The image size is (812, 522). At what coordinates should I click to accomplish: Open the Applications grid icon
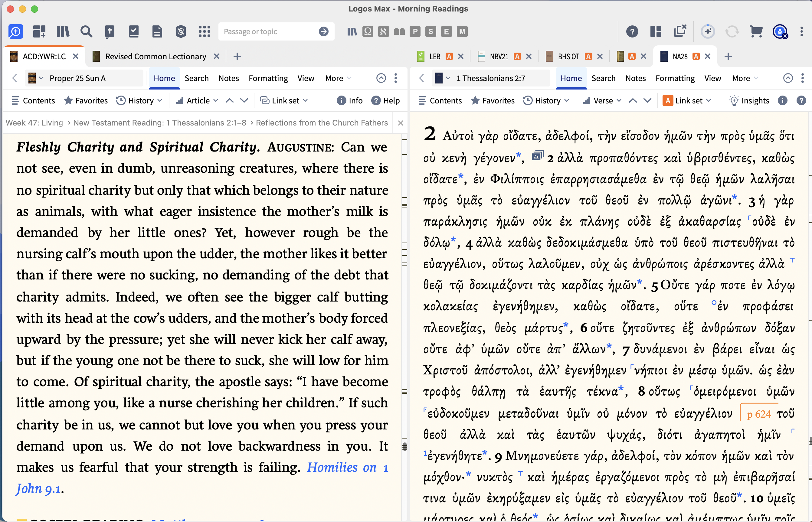click(204, 31)
